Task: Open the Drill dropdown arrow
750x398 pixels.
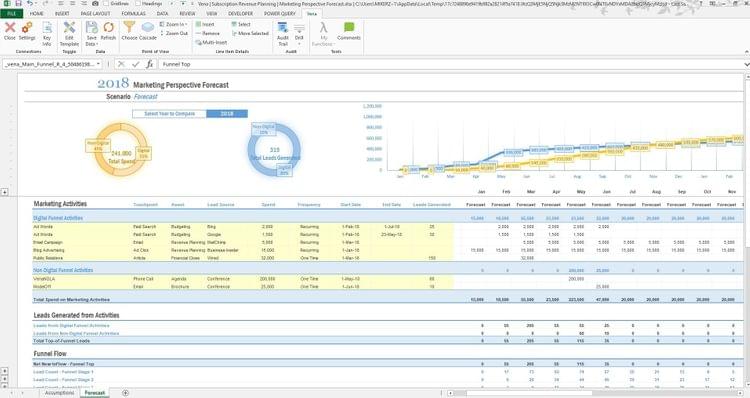Action: click(299, 44)
